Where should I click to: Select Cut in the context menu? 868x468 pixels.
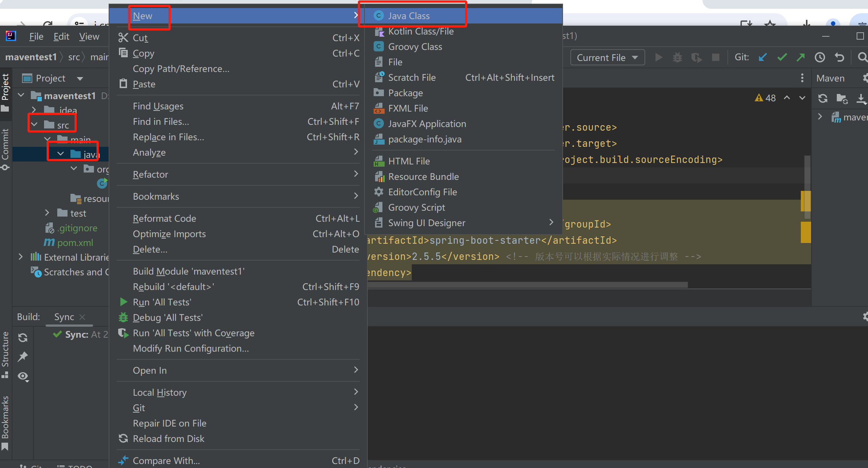(x=237, y=38)
